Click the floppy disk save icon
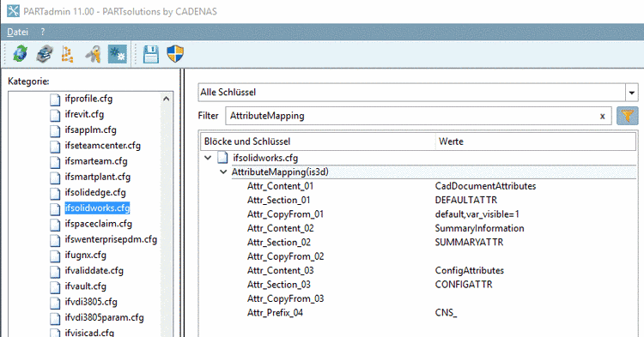This screenshot has width=644, height=337. tap(151, 54)
